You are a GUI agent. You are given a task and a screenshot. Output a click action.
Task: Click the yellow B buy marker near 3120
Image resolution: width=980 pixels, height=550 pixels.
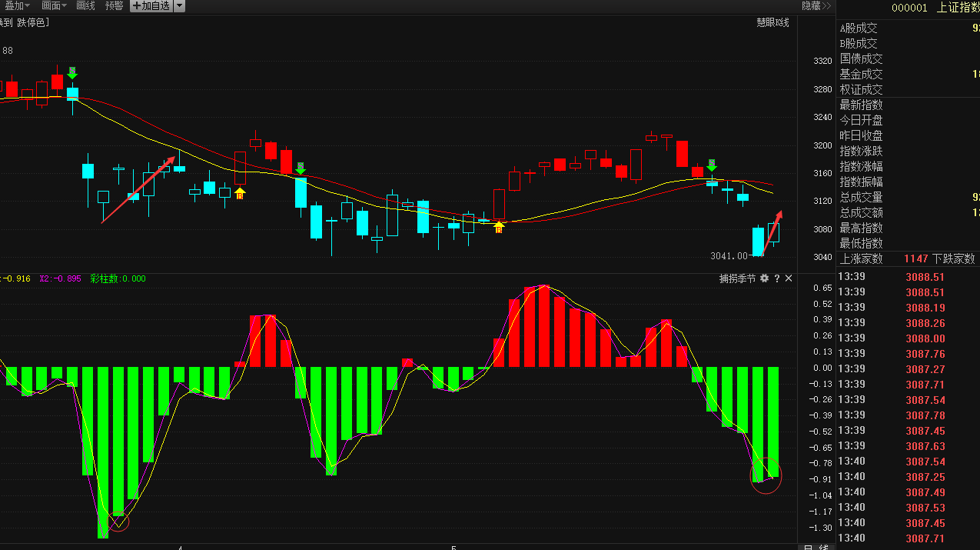click(x=240, y=193)
